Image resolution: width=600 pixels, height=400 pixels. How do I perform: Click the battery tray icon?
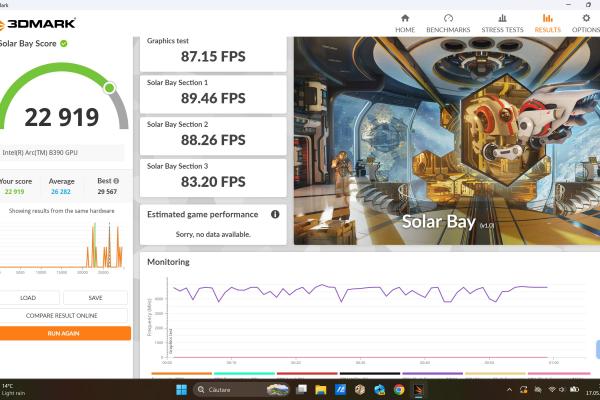coord(574,390)
